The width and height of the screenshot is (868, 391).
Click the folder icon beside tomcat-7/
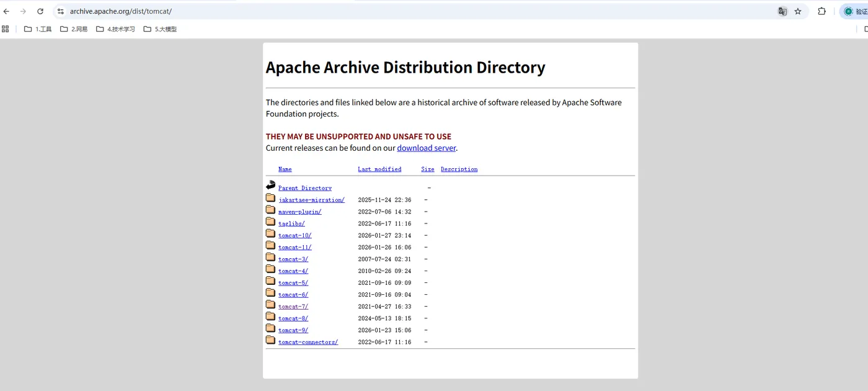click(270, 303)
